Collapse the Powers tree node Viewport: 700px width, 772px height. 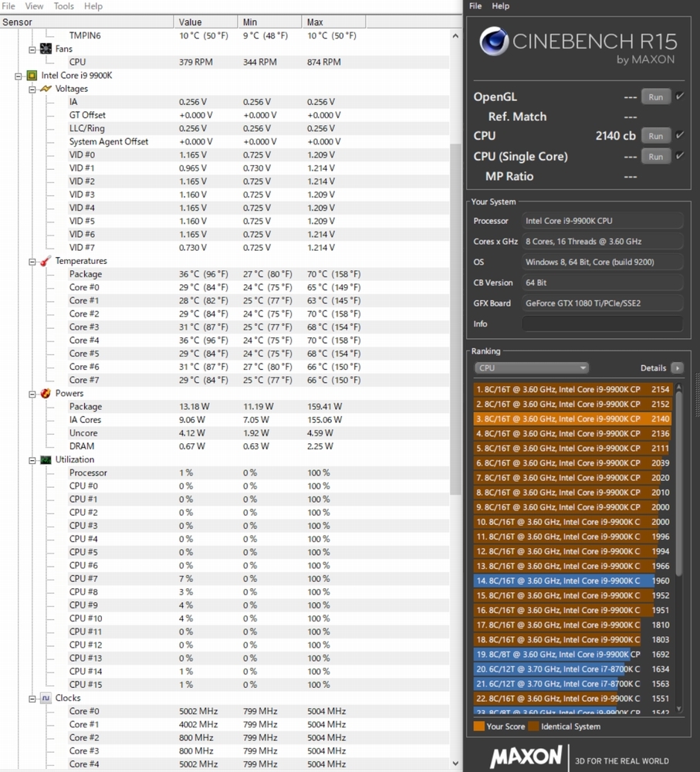[32, 394]
